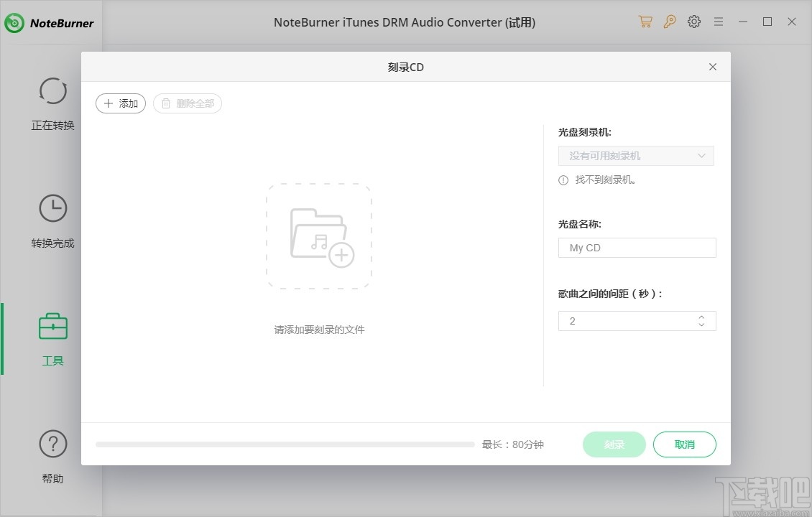Click the NoteBurner logo icon
The height and width of the screenshot is (517, 812).
tap(13, 22)
